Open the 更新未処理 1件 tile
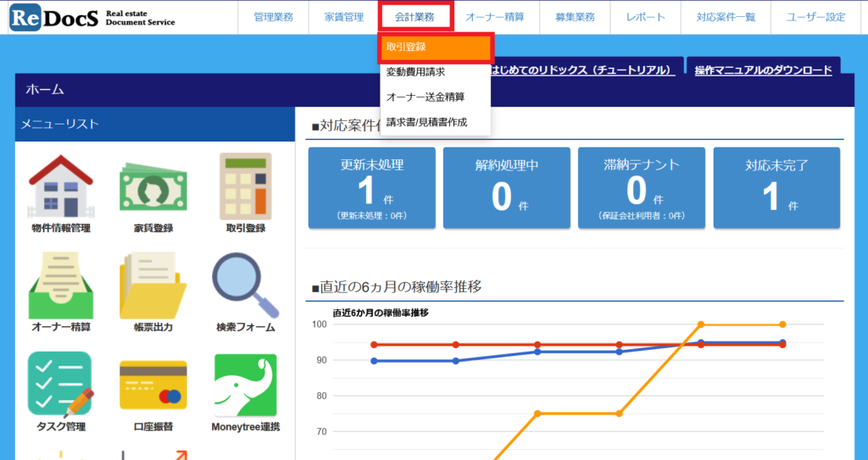 [x=372, y=188]
